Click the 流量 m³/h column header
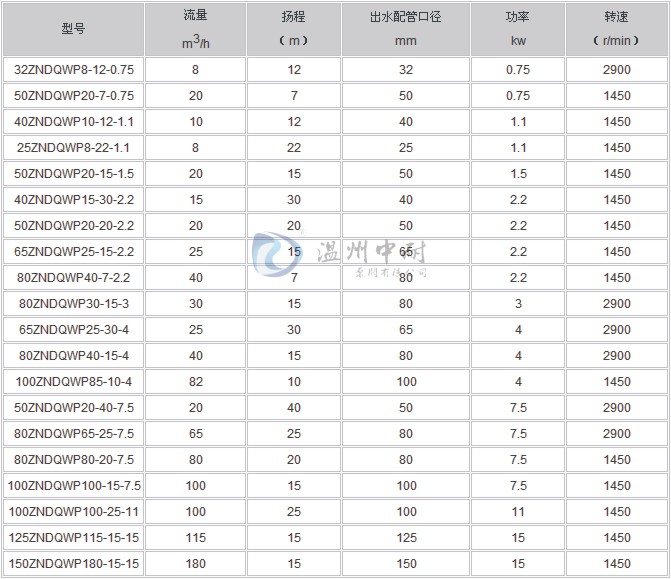The height and width of the screenshot is (579, 671). tap(195, 29)
